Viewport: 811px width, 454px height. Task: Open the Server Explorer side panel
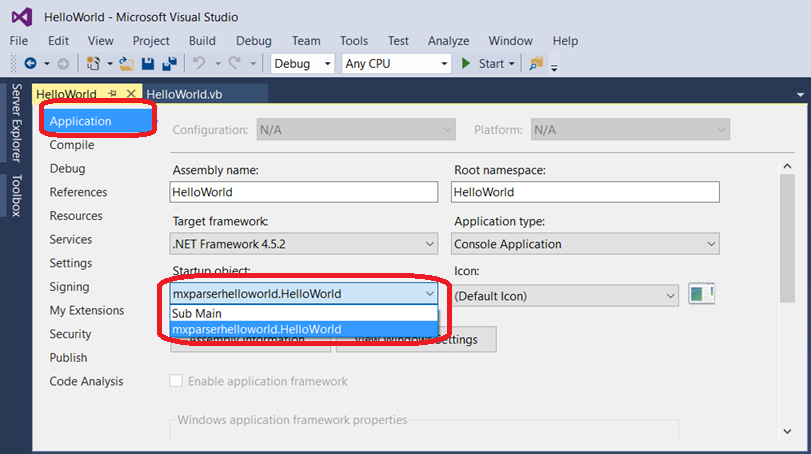17,123
